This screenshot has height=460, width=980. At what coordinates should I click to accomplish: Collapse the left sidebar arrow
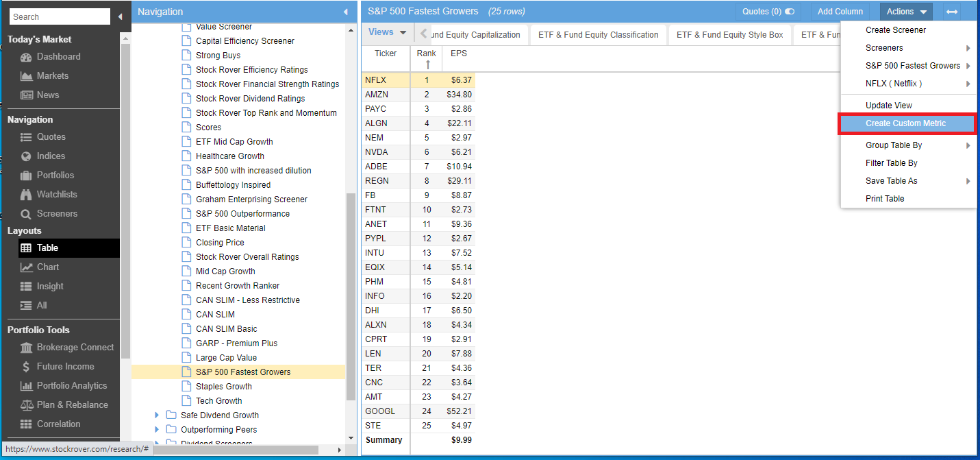[x=120, y=16]
